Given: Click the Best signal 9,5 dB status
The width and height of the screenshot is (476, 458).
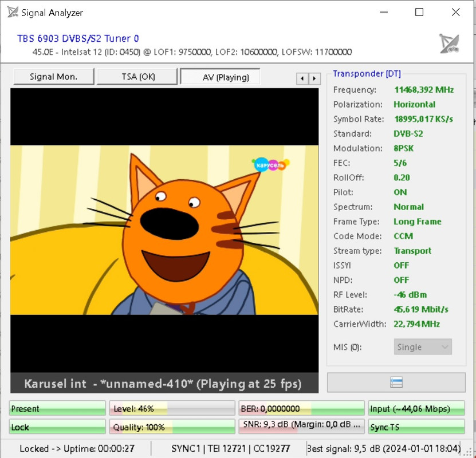Looking at the screenshot, I should pyautogui.click(x=384, y=448).
